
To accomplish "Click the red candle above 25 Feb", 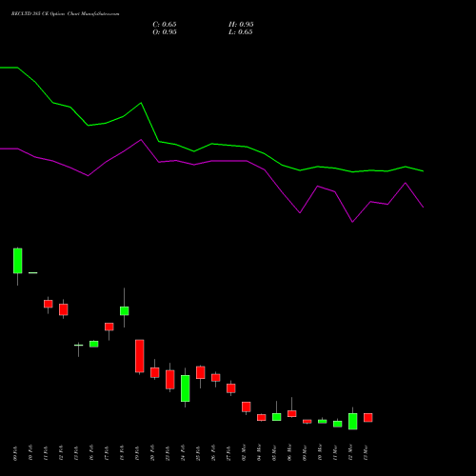I will click(201, 372).
